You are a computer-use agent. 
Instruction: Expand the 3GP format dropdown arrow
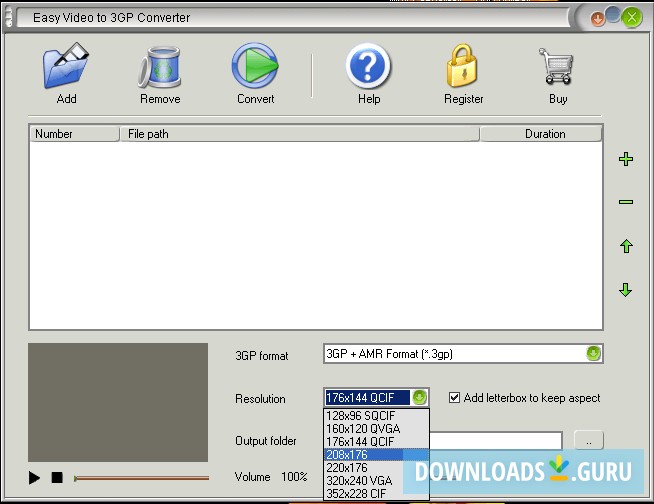593,354
